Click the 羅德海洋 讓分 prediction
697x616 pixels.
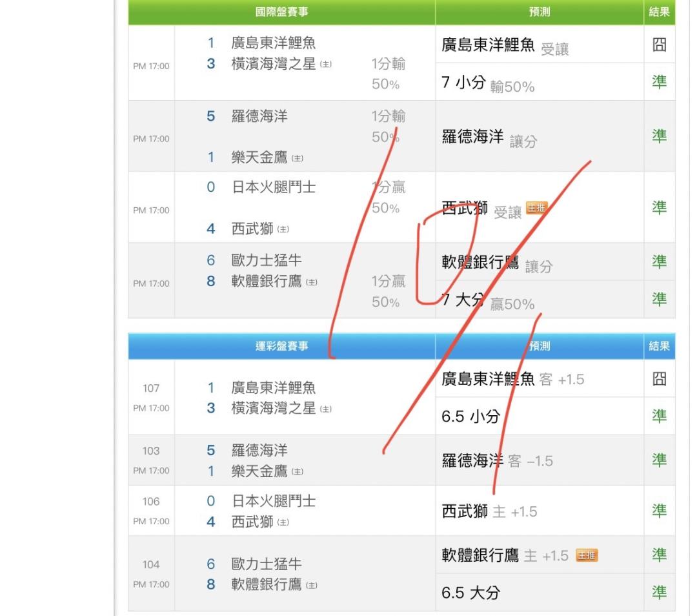click(x=489, y=138)
